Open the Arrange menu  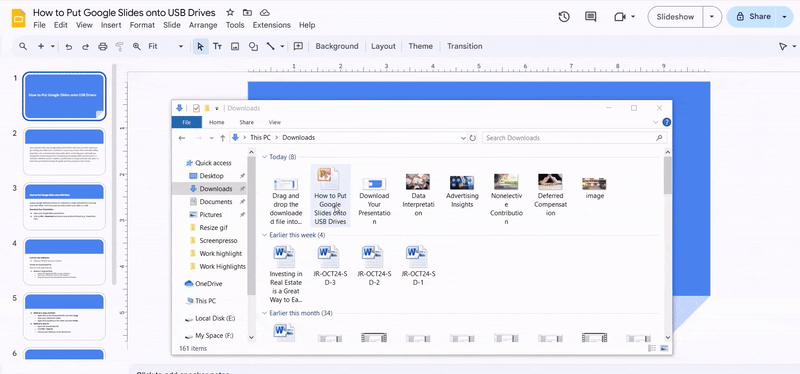203,25
